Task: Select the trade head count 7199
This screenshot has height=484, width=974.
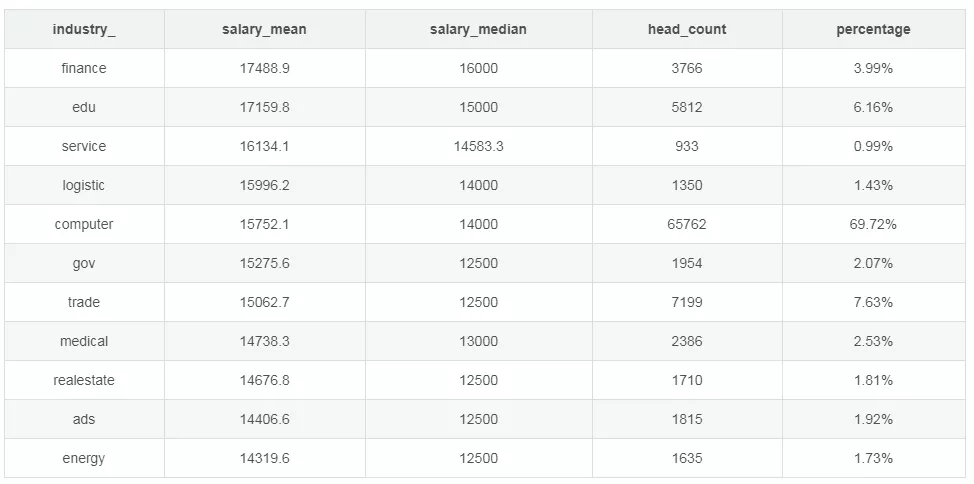Action: click(687, 303)
